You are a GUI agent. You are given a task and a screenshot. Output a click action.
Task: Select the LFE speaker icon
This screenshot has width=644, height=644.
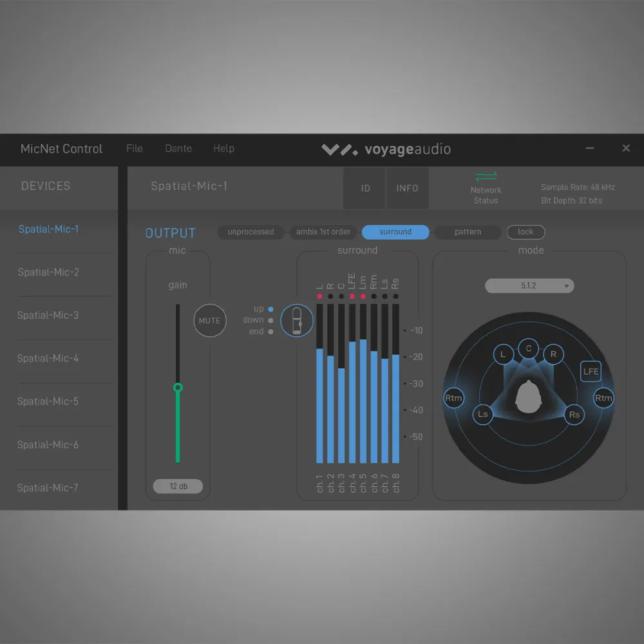click(x=591, y=372)
